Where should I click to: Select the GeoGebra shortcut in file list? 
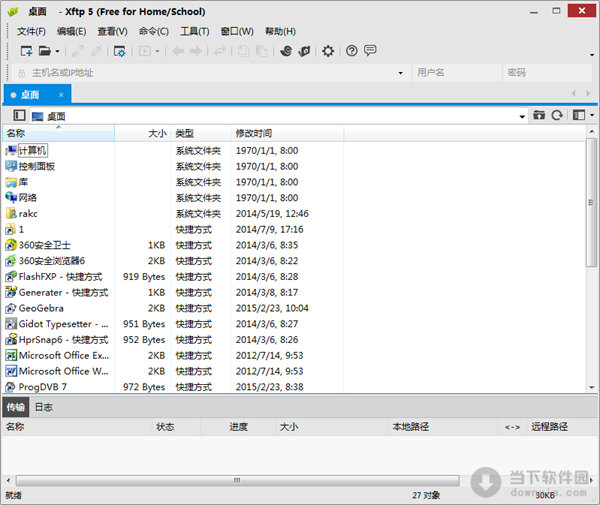[42, 308]
